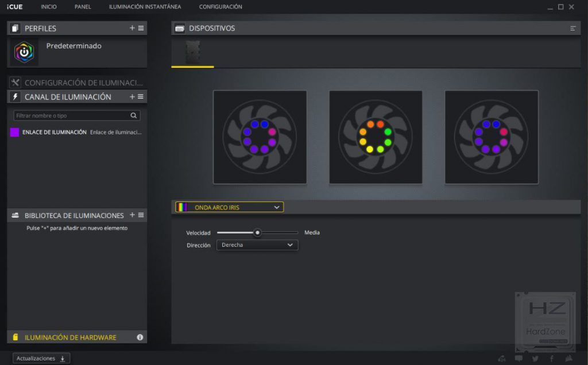Click the Actualizaciones button
The height and width of the screenshot is (365, 588).
[41, 358]
